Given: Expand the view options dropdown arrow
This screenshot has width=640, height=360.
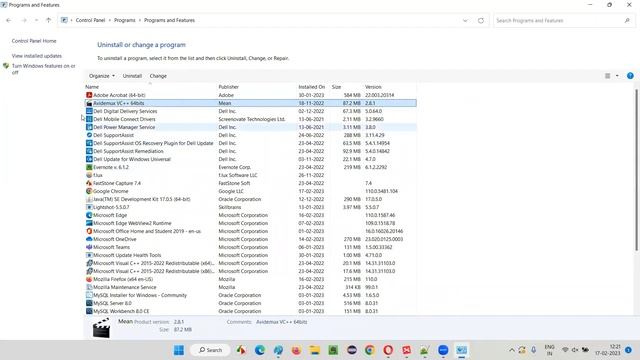Looking at the screenshot, I should pos(617,76).
